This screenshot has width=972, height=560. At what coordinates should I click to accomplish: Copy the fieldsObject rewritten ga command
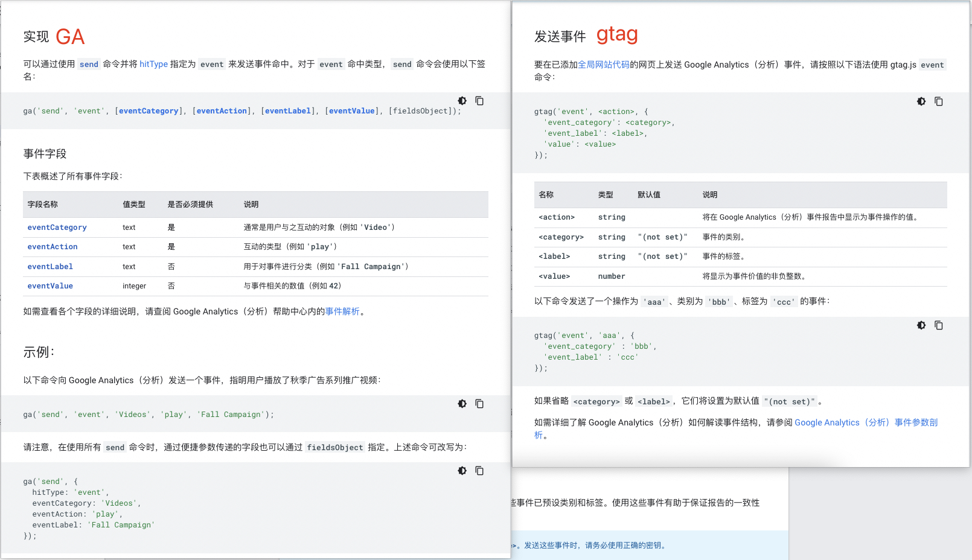pos(479,471)
